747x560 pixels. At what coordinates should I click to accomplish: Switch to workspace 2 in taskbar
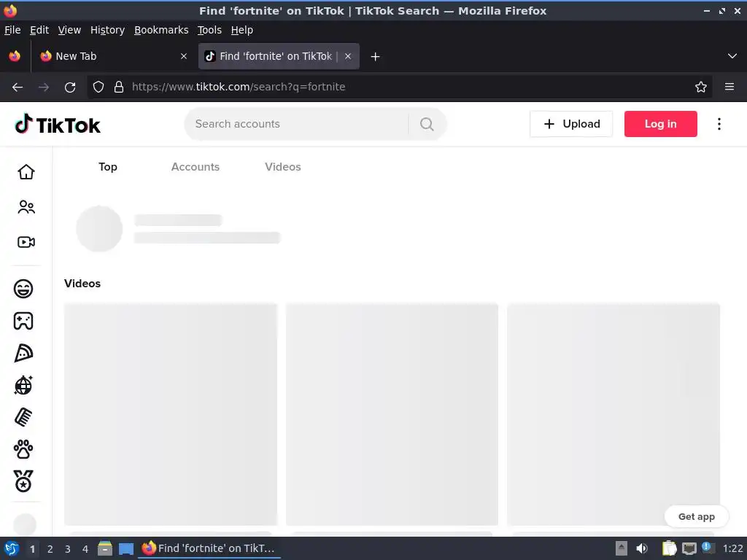pyautogui.click(x=50, y=549)
